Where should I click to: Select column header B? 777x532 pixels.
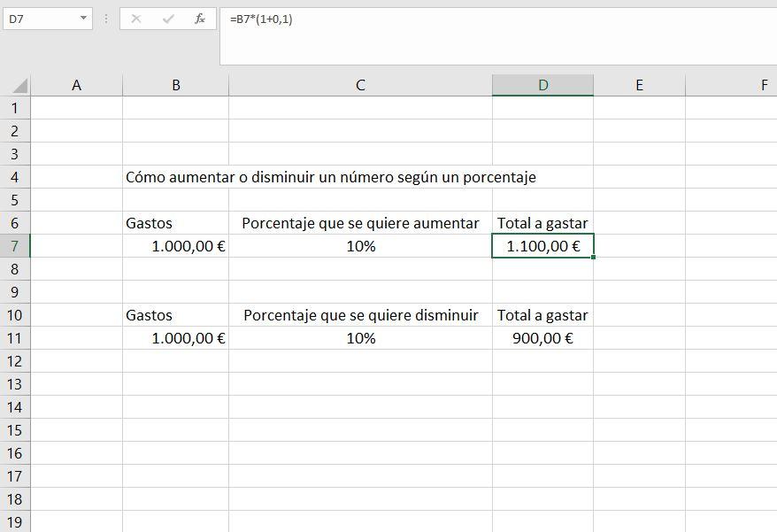point(175,84)
